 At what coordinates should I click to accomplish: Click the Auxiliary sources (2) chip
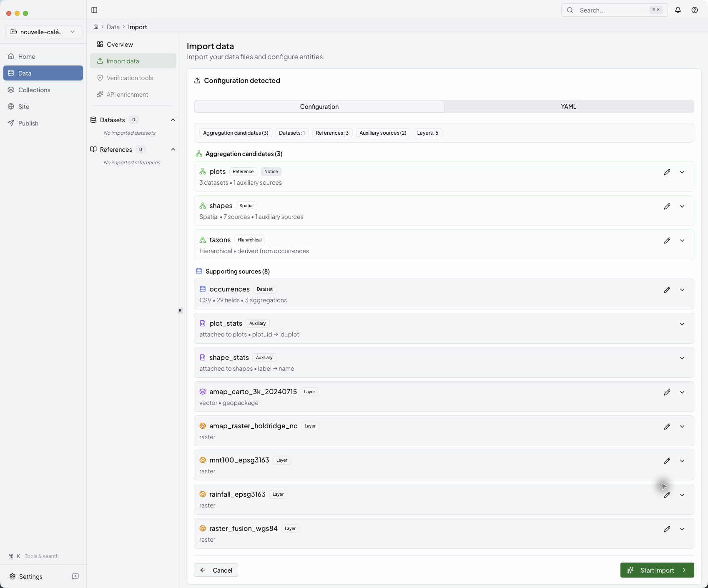[383, 133]
